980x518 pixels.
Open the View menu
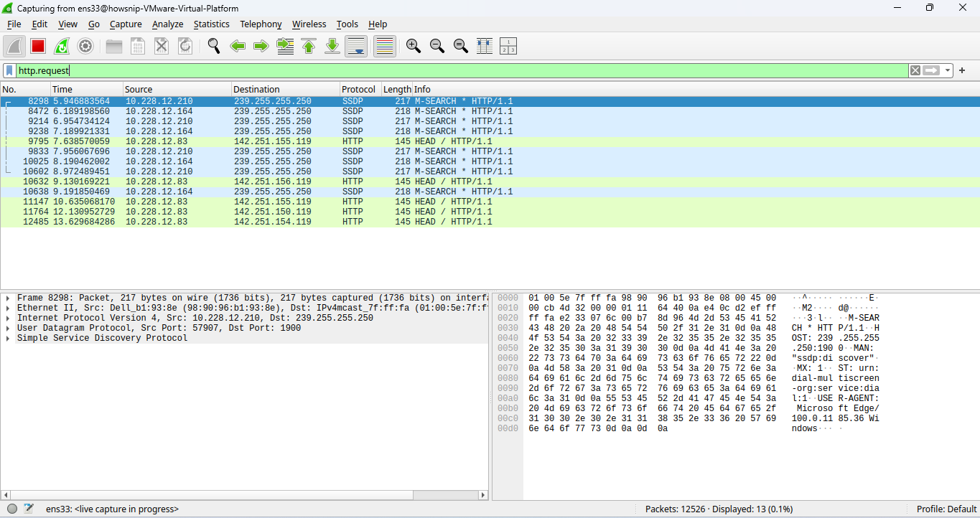[x=67, y=24]
